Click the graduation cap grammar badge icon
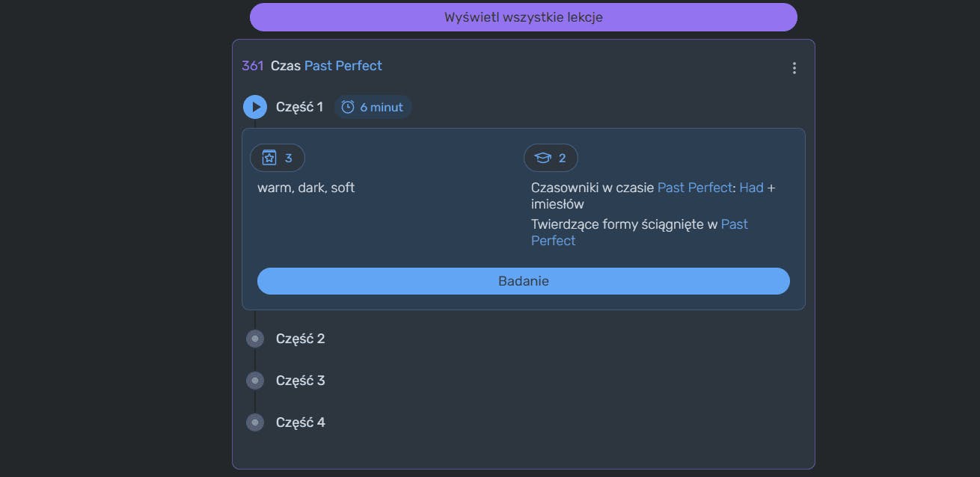Screen dimensions: 980x477 [542, 158]
